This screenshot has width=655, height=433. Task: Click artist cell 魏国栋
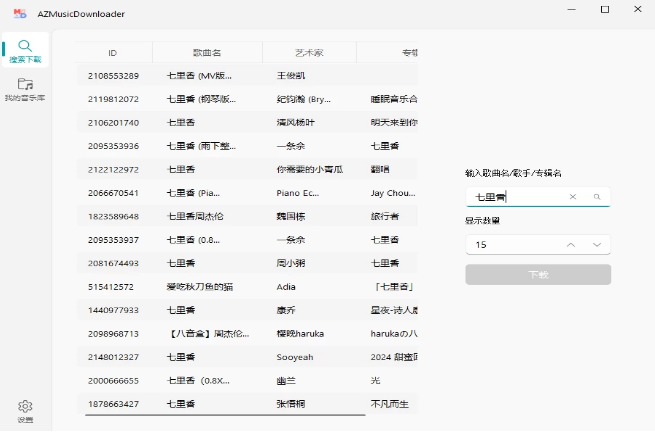tap(291, 216)
